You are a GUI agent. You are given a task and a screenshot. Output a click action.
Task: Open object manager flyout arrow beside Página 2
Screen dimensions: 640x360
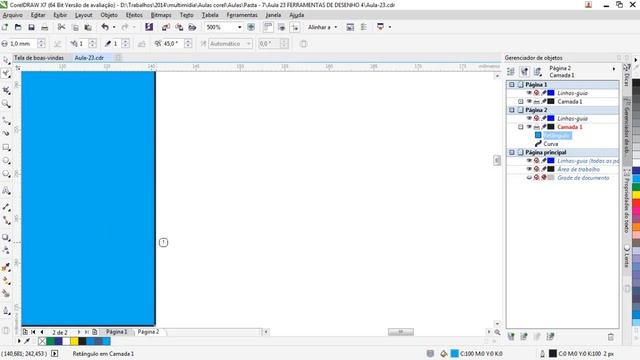pyautogui.click(x=614, y=69)
